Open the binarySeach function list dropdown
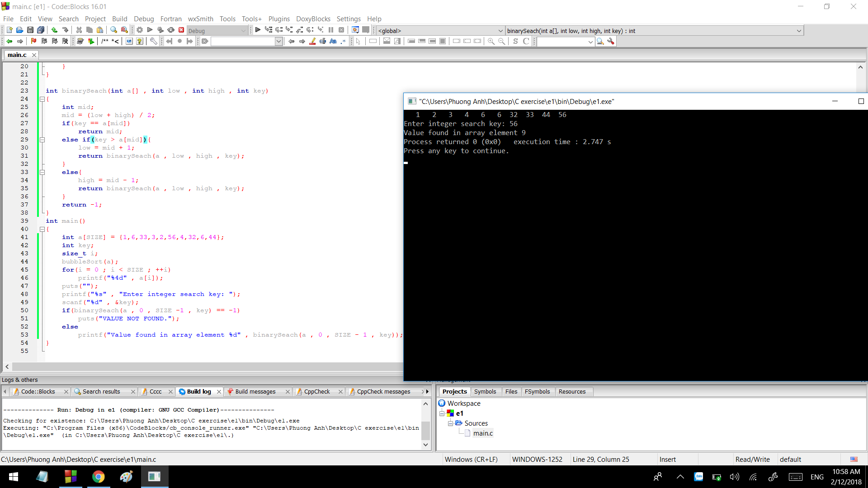Image resolution: width=868 pixels, height=488 pixels. 799,31
